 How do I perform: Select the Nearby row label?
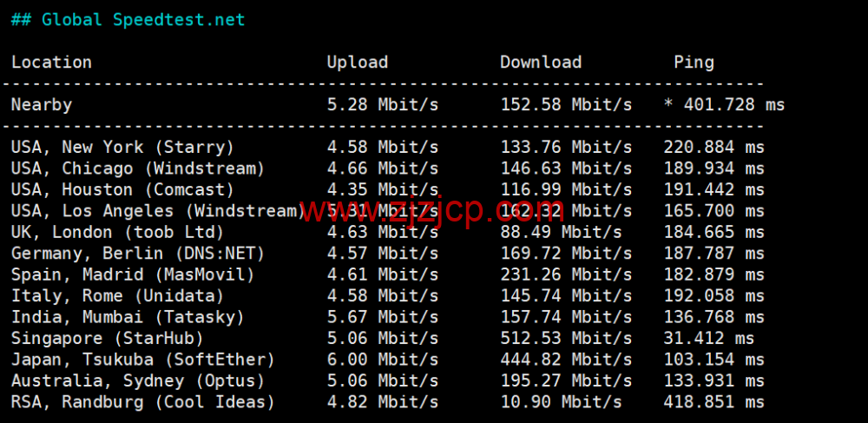pyautogui.click(x=42, y=105)
